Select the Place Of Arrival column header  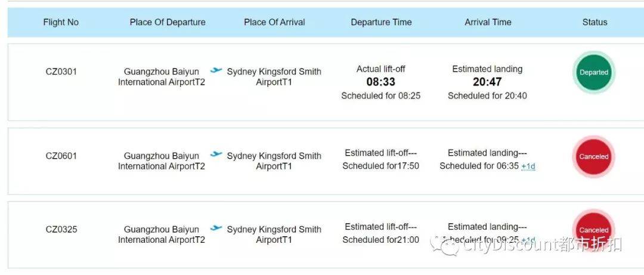click(274, 22)
